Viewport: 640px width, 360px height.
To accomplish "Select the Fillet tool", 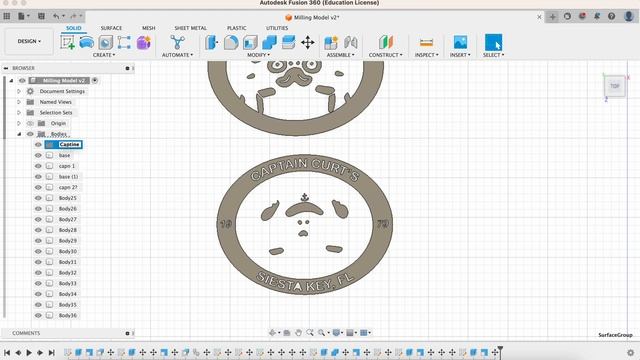I will tap(231, 42).
